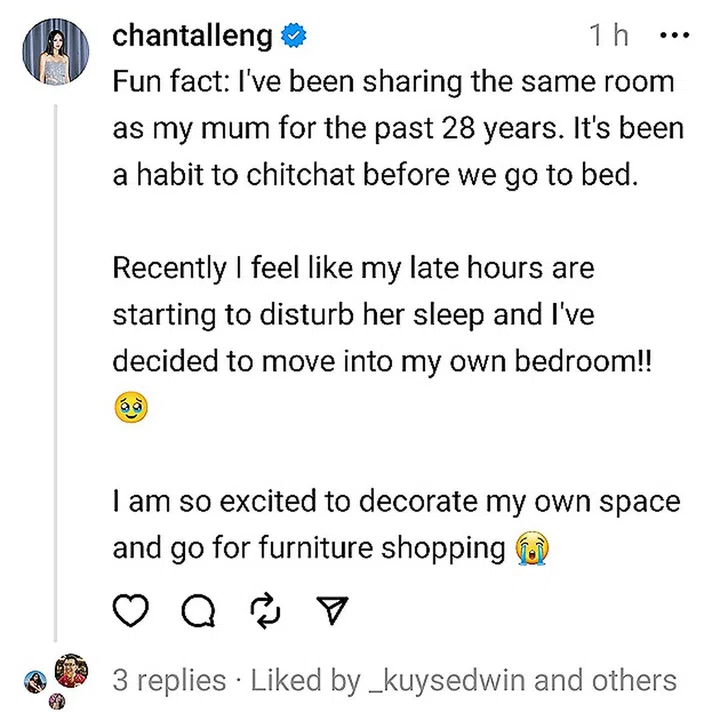Click the smallest purple replier avatar
Image resolution: width=720 pixels, height=712 pixels.
(x=57, y=700)
